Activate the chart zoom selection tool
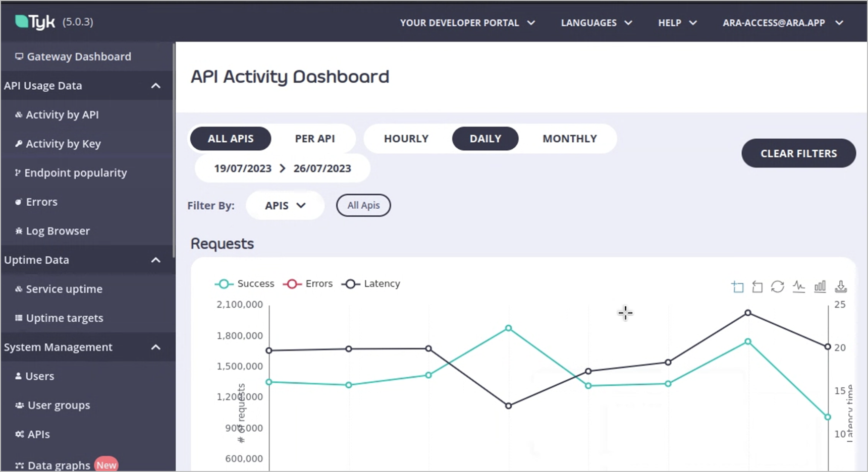The image size is (868, 472). 737,287
